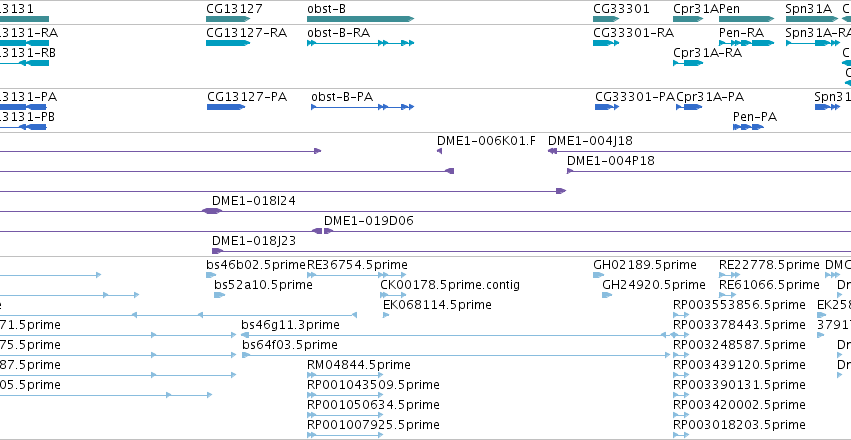
Task: Select the DME1-018I24 clone label
Action: (254, 201)
